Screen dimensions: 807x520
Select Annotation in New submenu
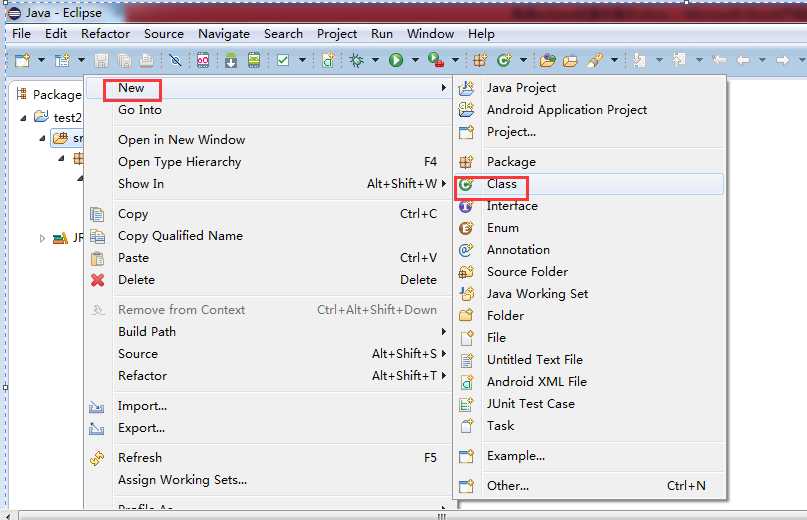[x=590, y=250]
